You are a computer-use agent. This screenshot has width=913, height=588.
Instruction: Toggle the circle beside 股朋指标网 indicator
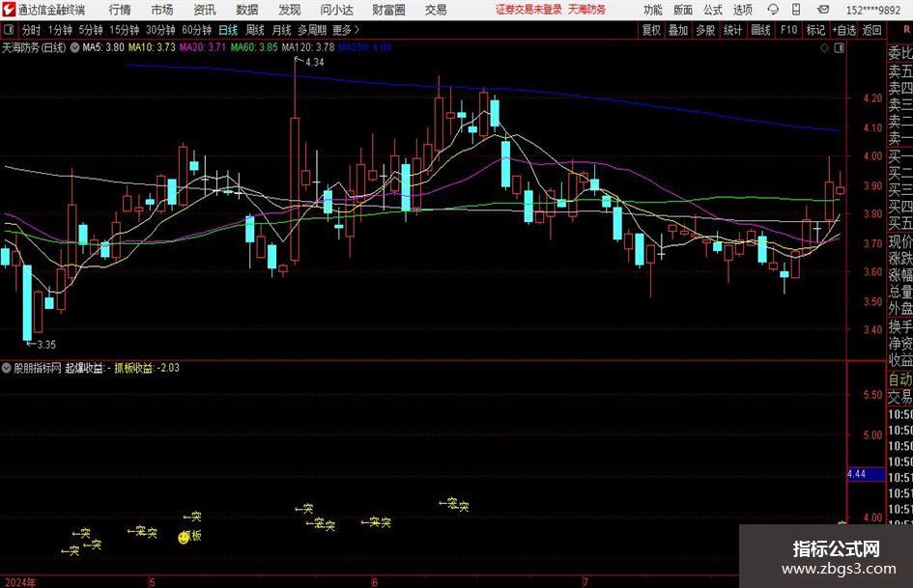tap(7, 368)
